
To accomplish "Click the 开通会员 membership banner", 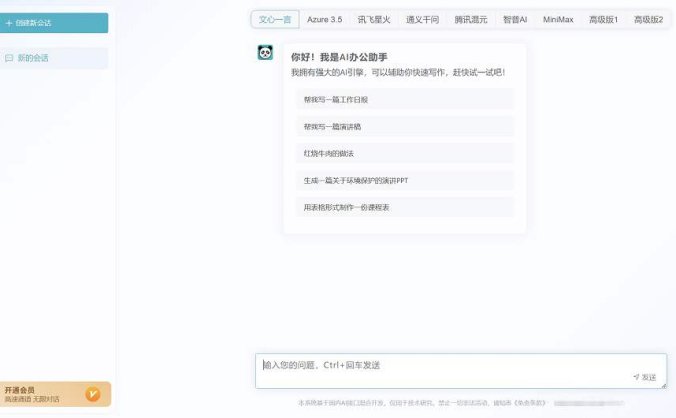I will pos(55,394).
